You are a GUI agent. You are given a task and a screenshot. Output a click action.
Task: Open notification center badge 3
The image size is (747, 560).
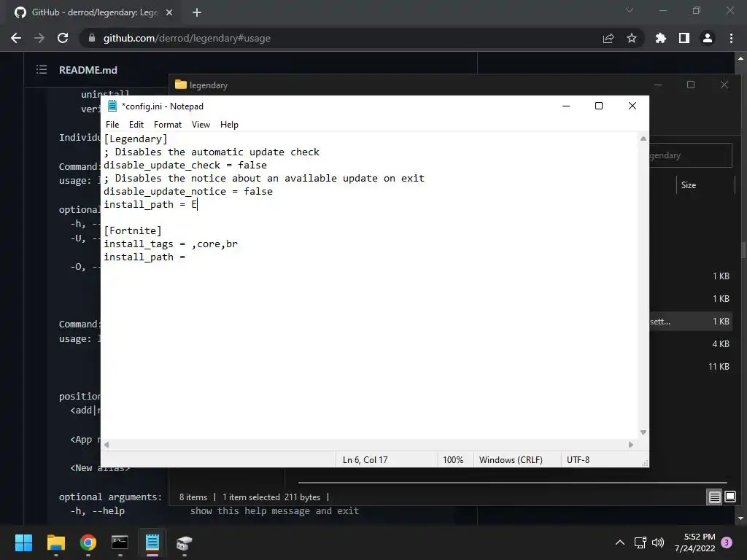tap(727, 542)
